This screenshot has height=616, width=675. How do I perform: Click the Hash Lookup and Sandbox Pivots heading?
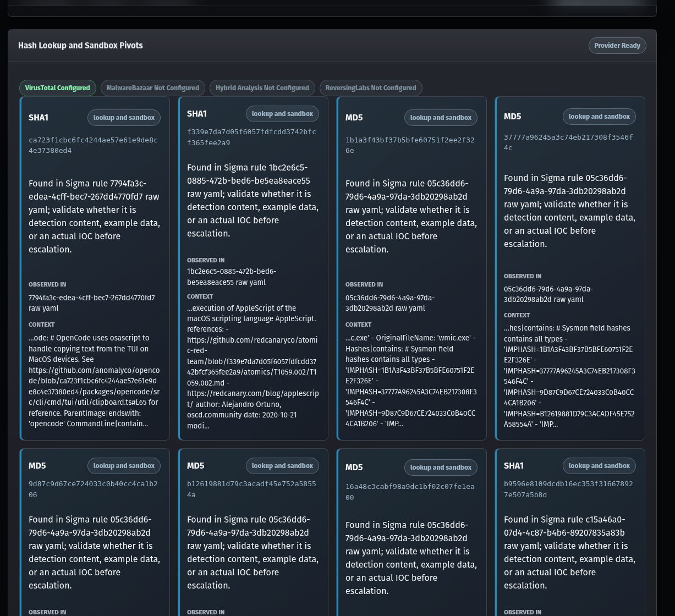(80, 46)
